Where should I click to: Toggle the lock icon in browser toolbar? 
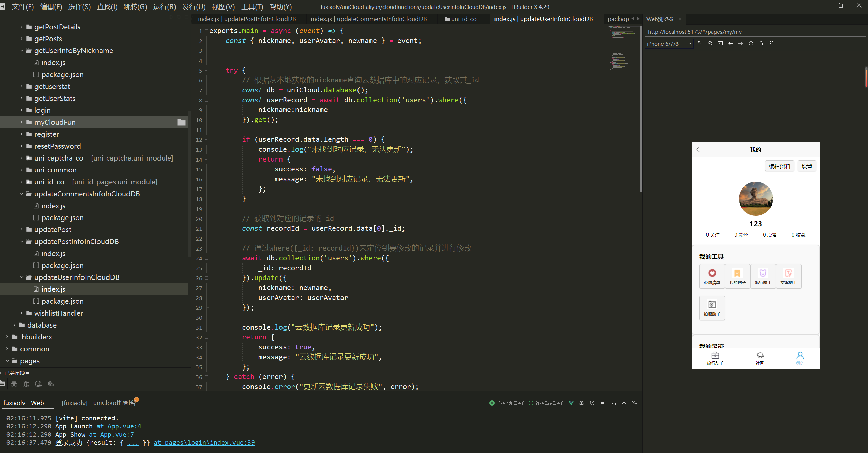coord(761,43)
